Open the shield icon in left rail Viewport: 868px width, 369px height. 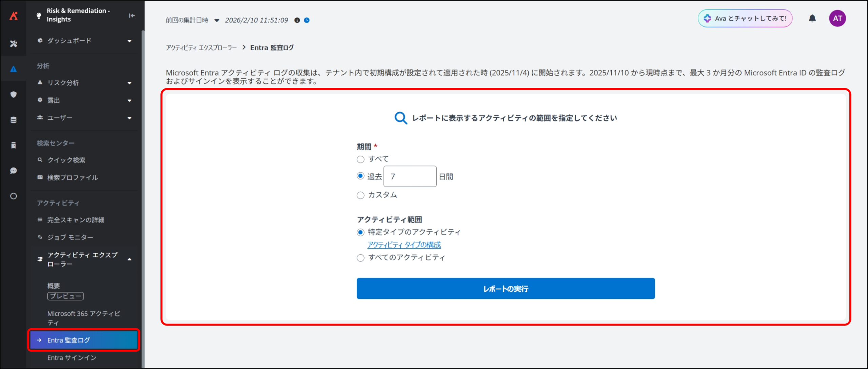pos(14,95)
